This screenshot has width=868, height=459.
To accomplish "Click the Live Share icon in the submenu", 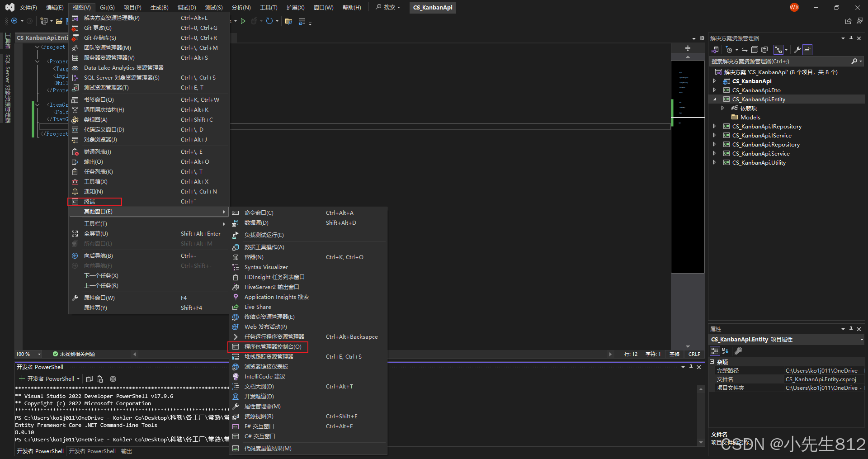I will point(236,307).
